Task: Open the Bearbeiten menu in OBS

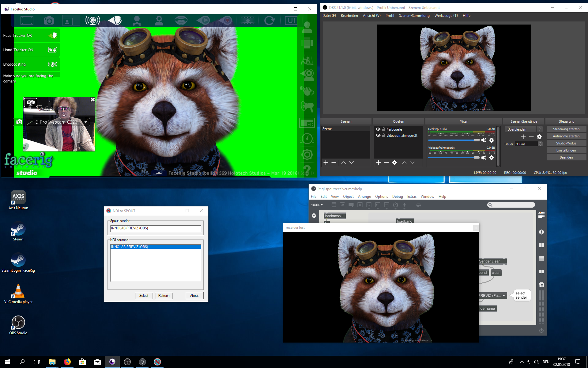Action: click(x=349, y=15)
